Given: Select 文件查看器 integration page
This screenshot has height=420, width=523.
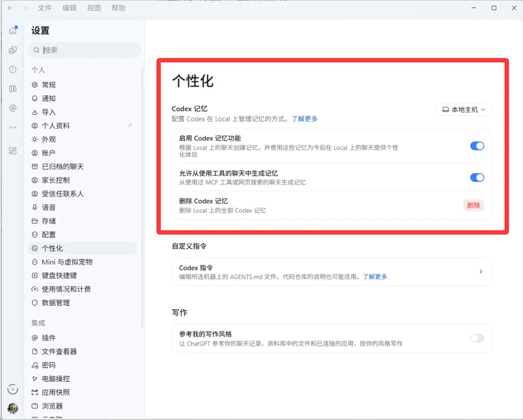Looking at the screenshot, I should point(83,351).
